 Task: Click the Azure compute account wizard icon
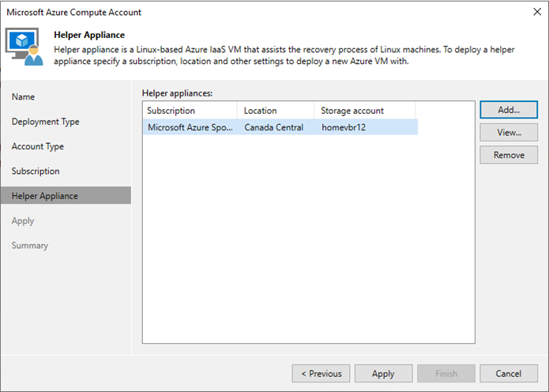pyautogui.click(x=24, y=47)
